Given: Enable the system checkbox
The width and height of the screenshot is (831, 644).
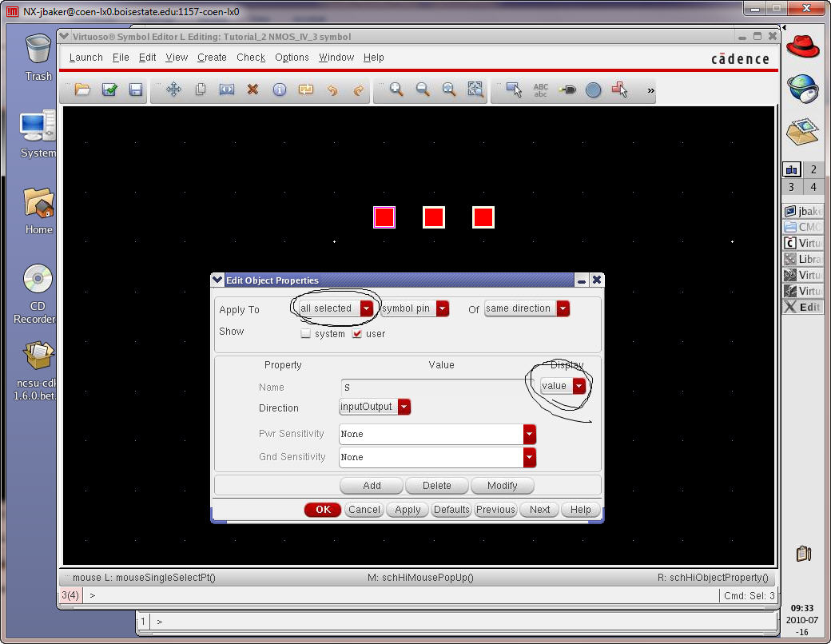Looking at the screenshot, I should click(x=305, y=334).
